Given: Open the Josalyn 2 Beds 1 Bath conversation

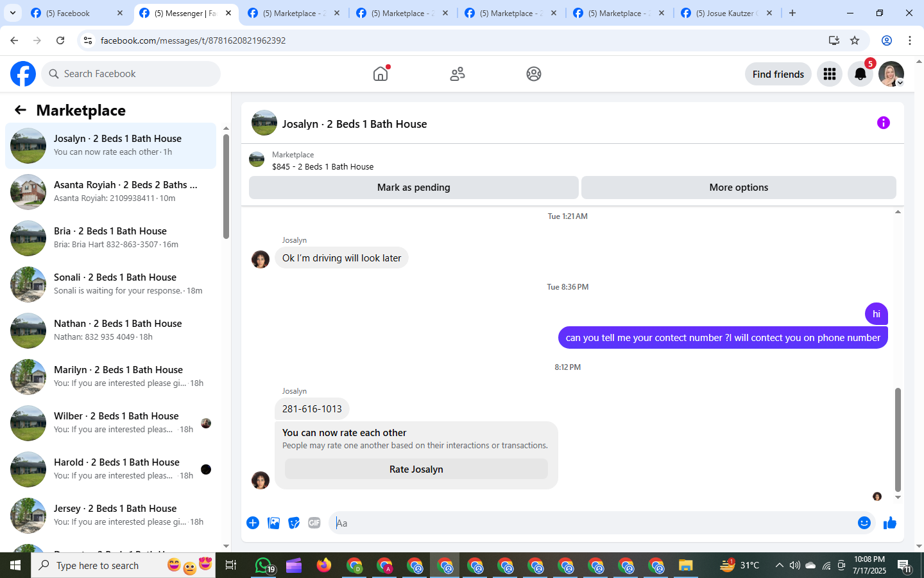Looking at the screenshot, I should [110, 146].
